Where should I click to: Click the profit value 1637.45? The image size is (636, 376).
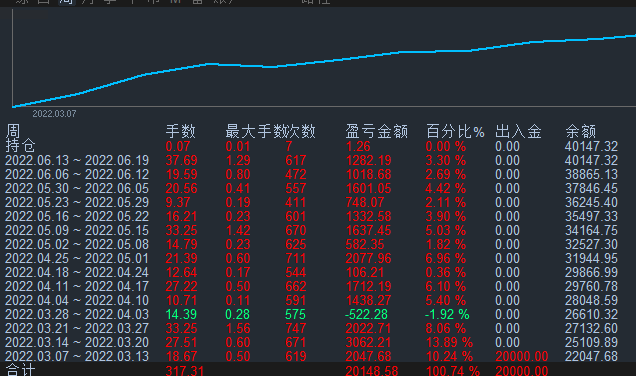pos(368,231)
